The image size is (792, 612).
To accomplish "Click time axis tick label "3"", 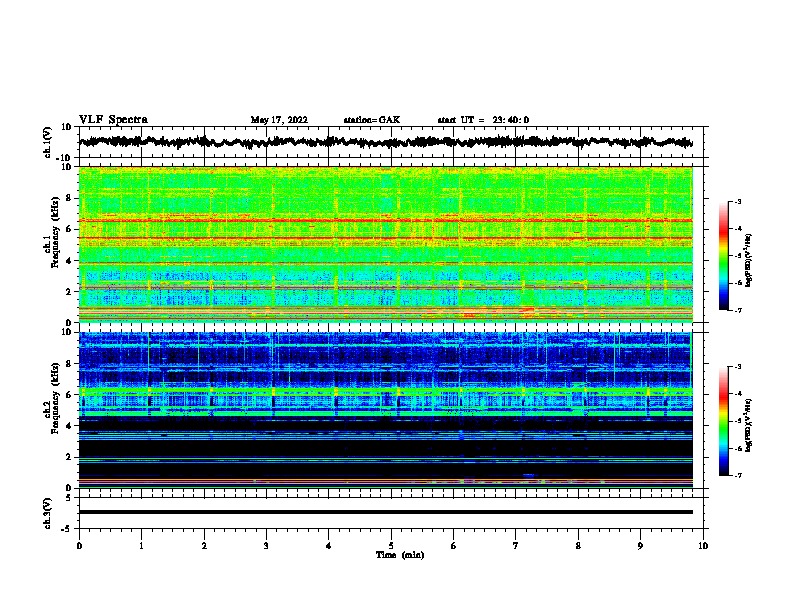I will click(x=266, y=546).
